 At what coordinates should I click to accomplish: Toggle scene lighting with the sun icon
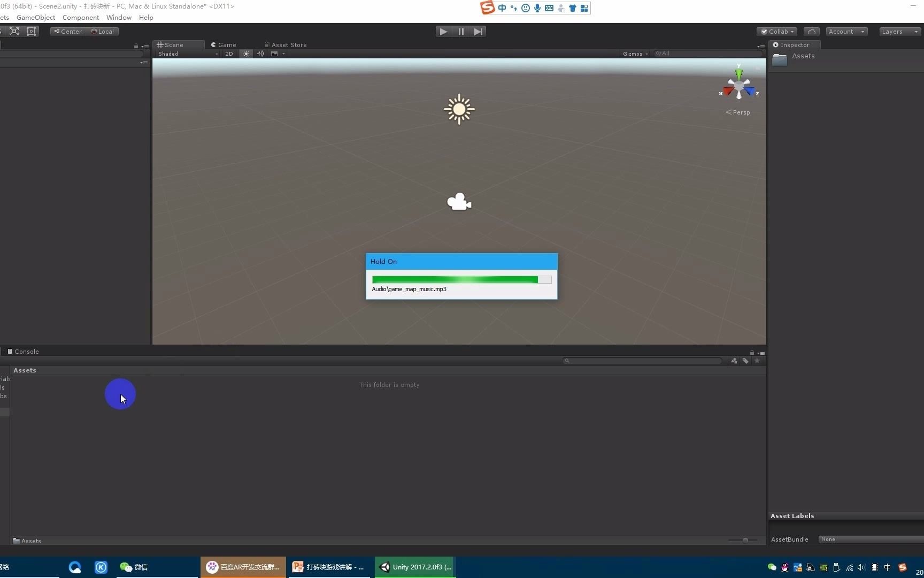(x=245, y=54)
